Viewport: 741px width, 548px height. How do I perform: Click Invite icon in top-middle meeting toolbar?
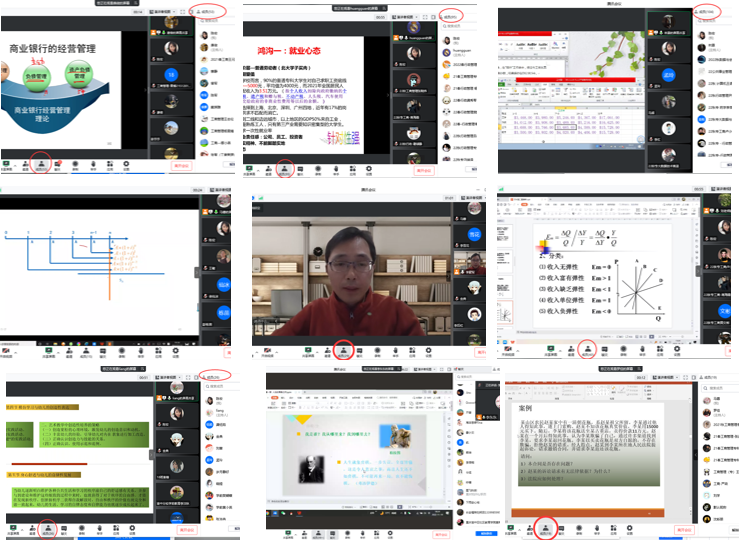point(269,166)
